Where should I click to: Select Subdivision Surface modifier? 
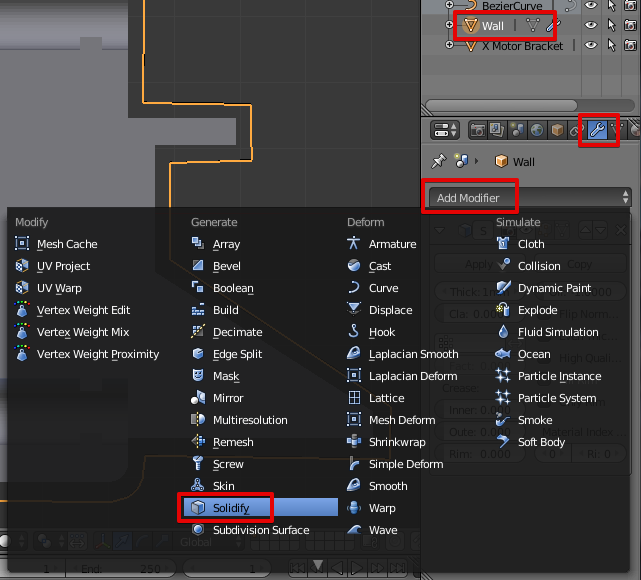[260, 530]
